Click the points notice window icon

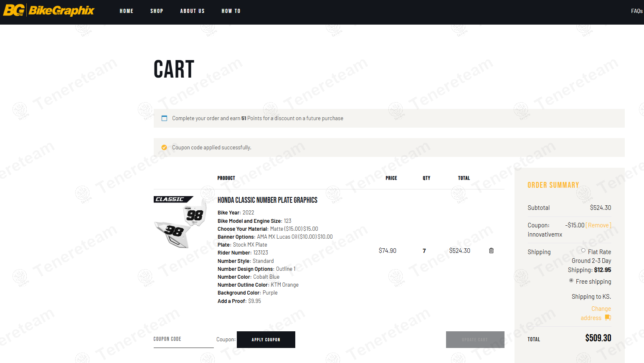pyautogui.click(x=164, y=118)
